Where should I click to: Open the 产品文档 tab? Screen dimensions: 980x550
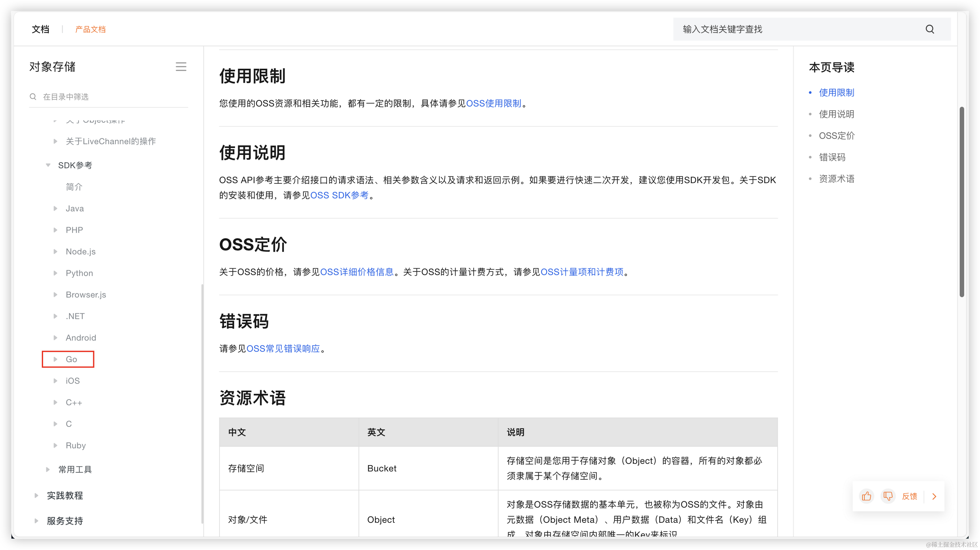[x=90, y=29]
